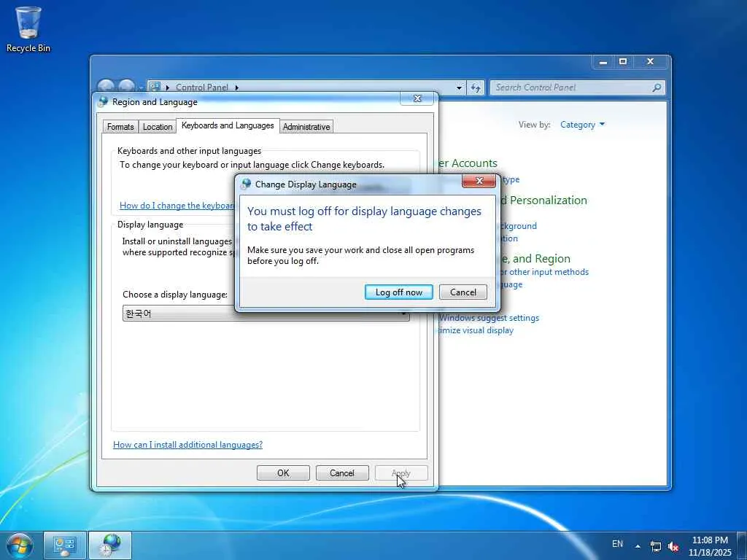Open the display language dropdown showing 한국어
The width and height of the screenshot is (747, 560).
(266, 314)
